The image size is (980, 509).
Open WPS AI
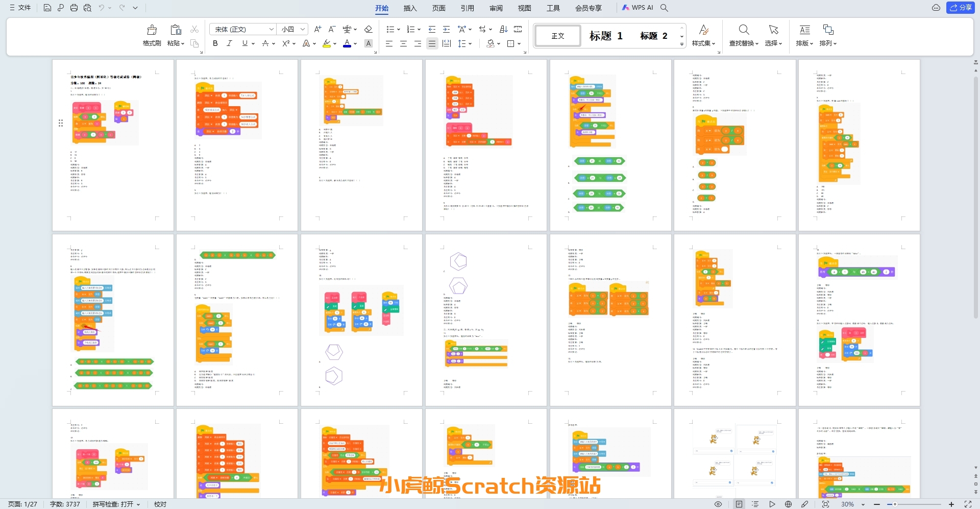pos(638,8)
